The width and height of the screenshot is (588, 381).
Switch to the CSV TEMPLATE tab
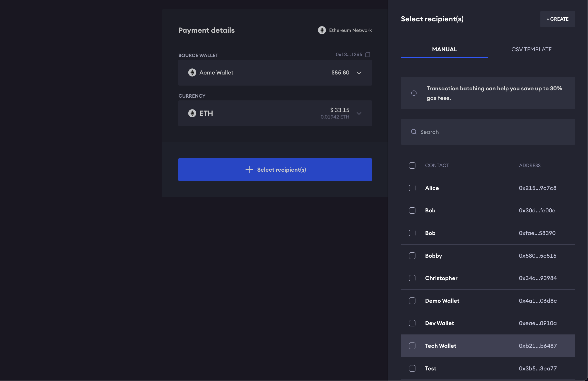[x=531, y=49]
